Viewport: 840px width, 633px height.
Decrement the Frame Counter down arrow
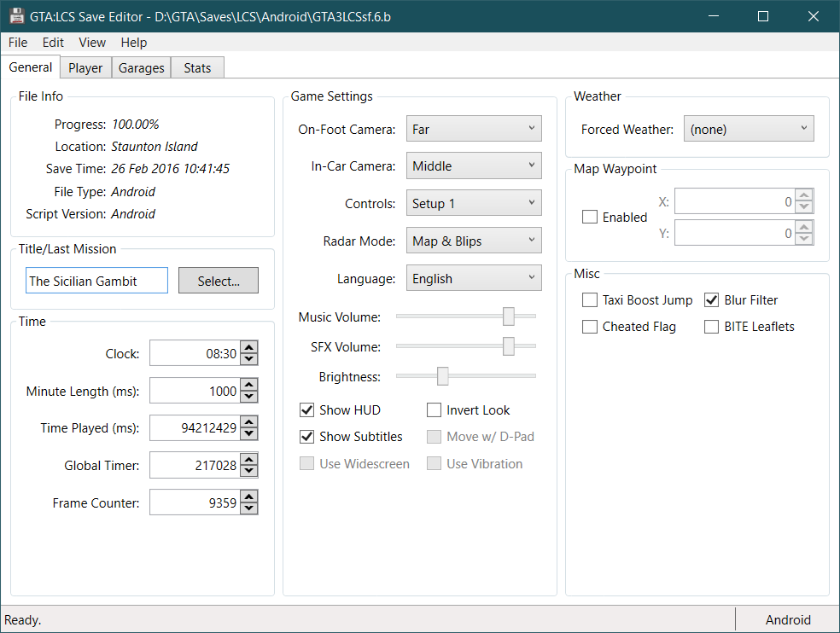pyautogui.click(x=249, y=508)
